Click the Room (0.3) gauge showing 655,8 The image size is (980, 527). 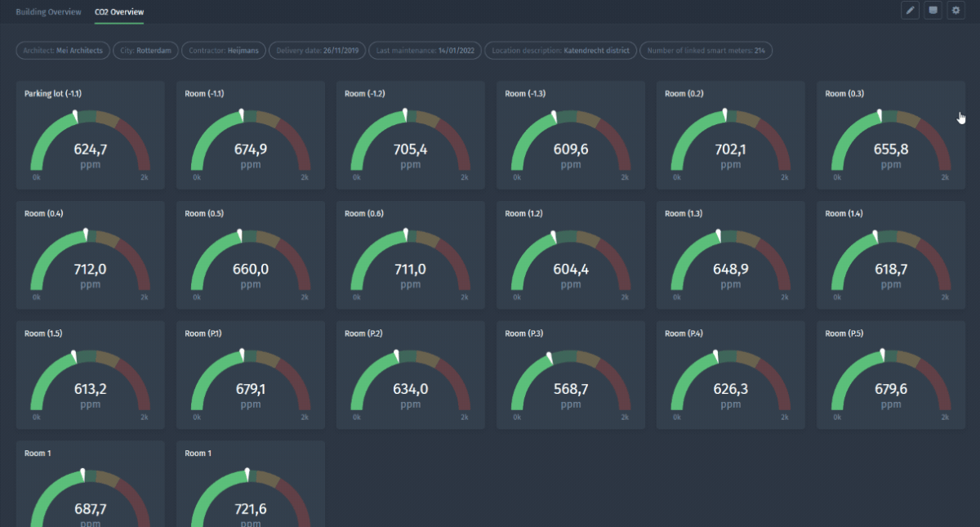pos(890,139)
